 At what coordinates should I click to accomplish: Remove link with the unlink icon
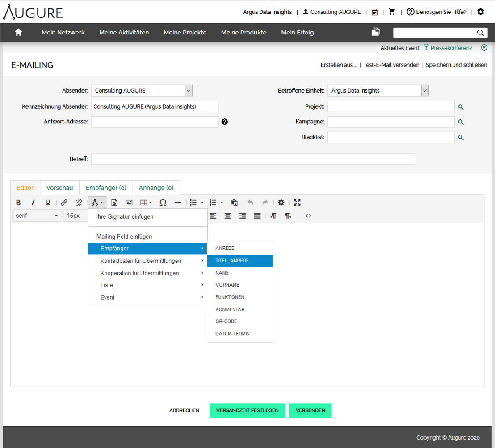[79, 203]
